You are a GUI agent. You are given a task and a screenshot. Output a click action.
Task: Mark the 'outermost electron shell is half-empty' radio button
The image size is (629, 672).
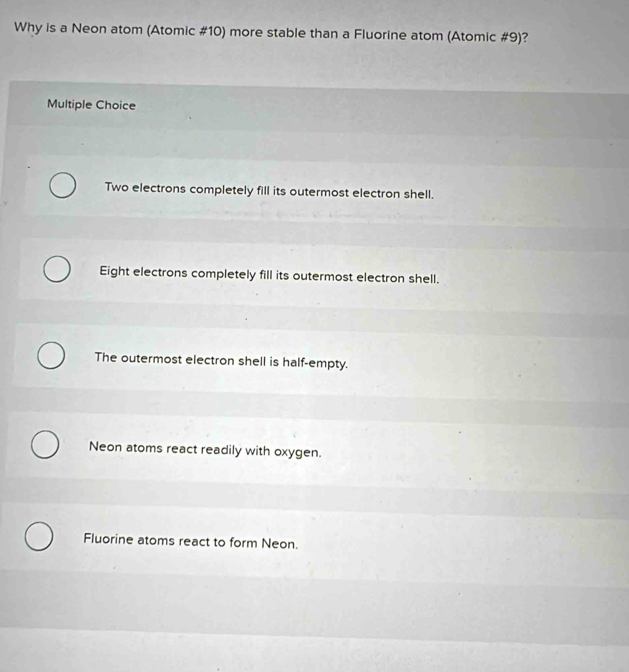tap(51, 356)
